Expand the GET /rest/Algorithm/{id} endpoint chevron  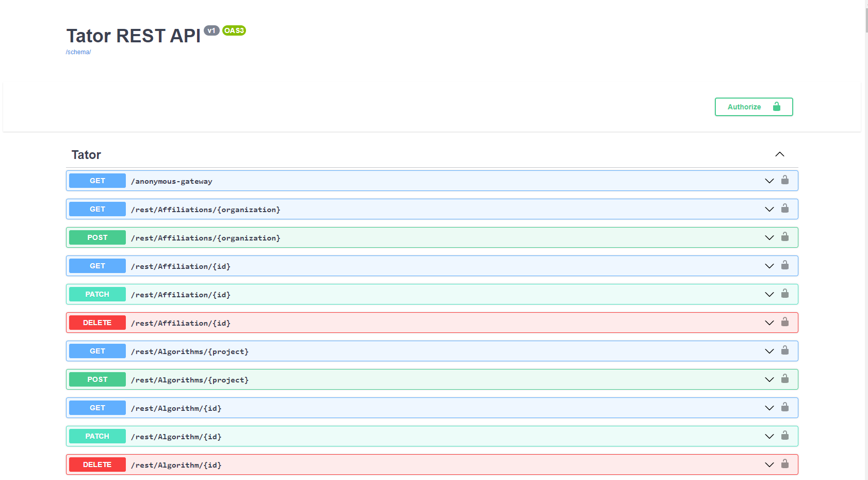tap(769, 407)
